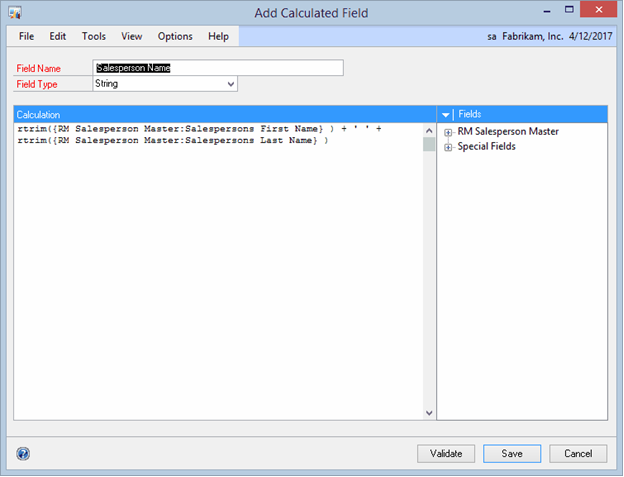The width and height of the screenshot is (624, 477).
Task: Select the Special Fields tree item
Action: [x=486, y=146]
